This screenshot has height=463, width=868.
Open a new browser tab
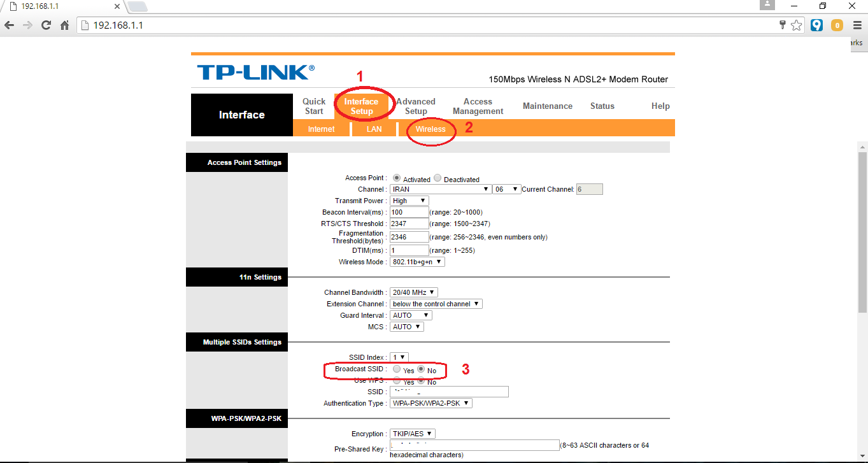(x=137, y=6)
